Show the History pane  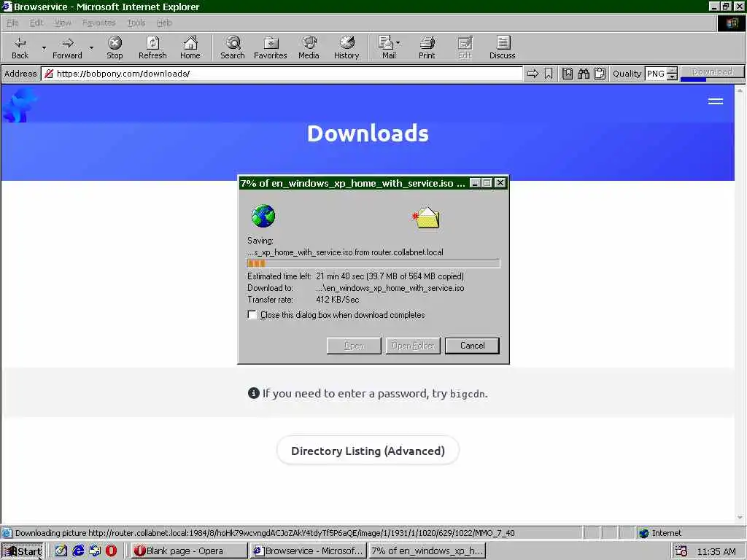(x=347, y=47)
